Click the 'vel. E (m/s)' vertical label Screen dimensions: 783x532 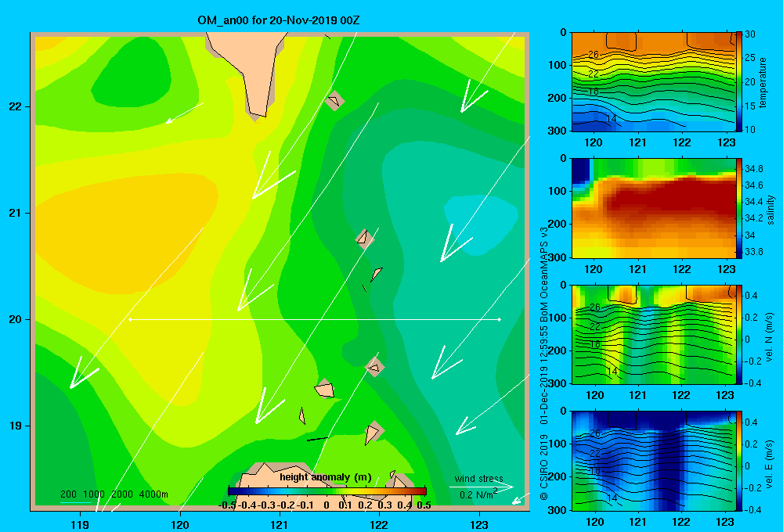pyautogui.click(x=770, y=462)
